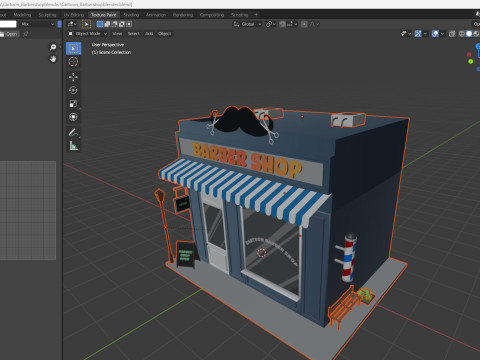This screenshot has width=480, height=360.
Task: Open the Add menu in viewport header
Action: [x=149, y=34]
